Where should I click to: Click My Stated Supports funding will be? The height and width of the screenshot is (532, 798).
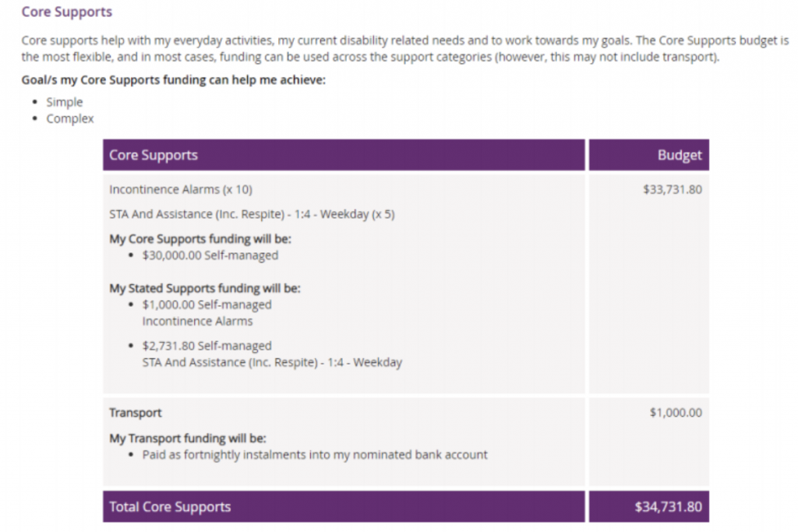pyautogui.click(x=205, y=288)
